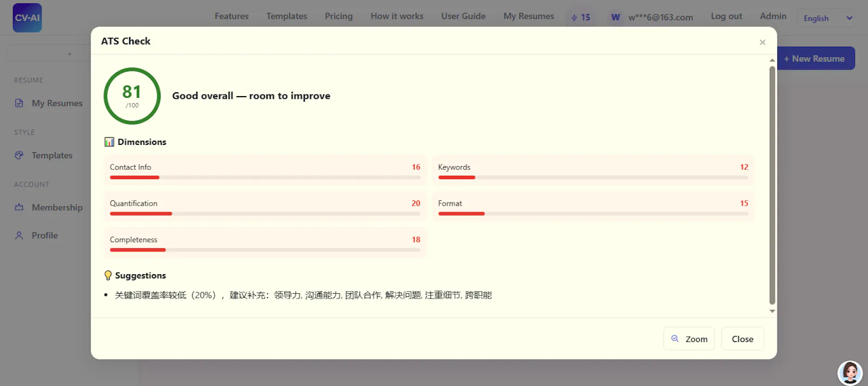Click the account email w***6@163.com
The height and width of the screenshot is (386, 868).
coord(661,17)
